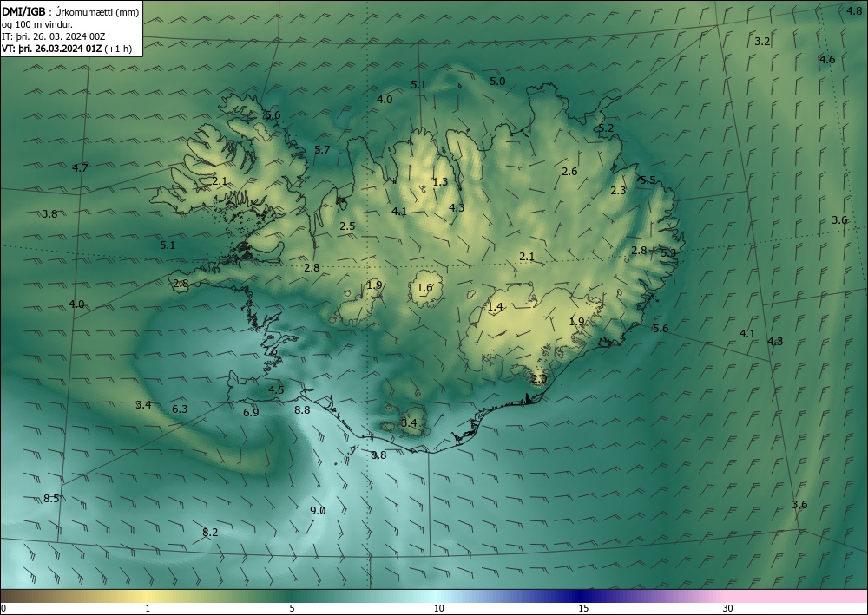Click the 5.7 value label

click(322, 150)
